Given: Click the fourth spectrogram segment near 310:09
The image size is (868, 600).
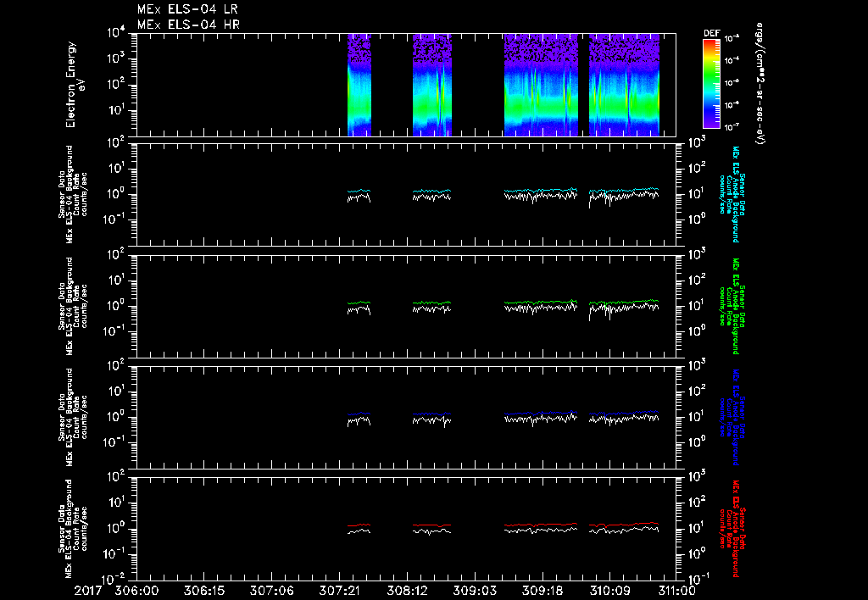Looking at the screenshot, I should [624, 85].
